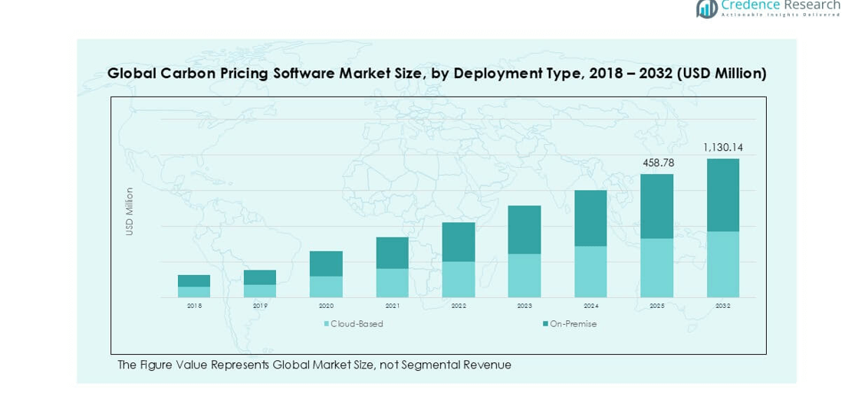Screen dimensions: 868x416
Task: Click the On-Premise legend color square
Action: click(545, 324)
